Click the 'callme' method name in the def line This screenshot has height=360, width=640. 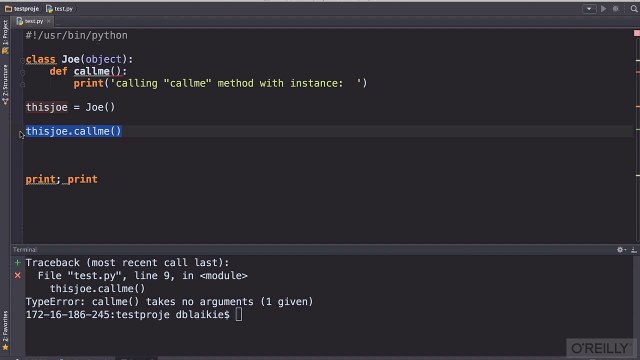click(92, 71)
